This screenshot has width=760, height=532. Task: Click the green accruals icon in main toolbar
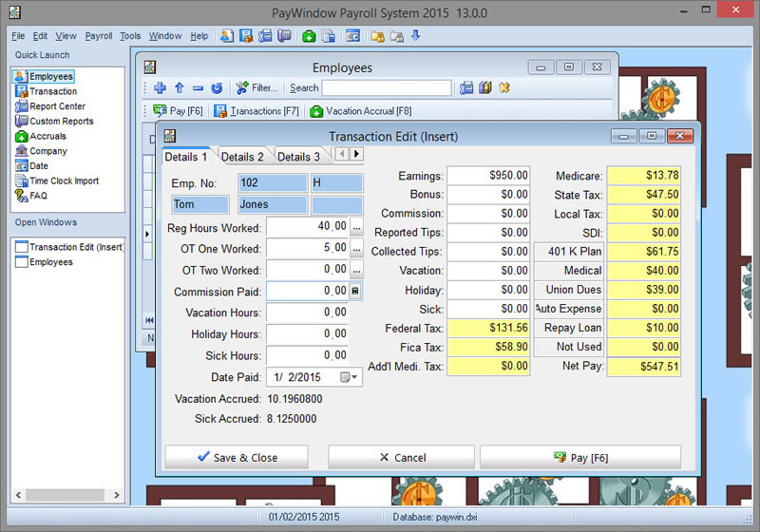pos(309,36)
